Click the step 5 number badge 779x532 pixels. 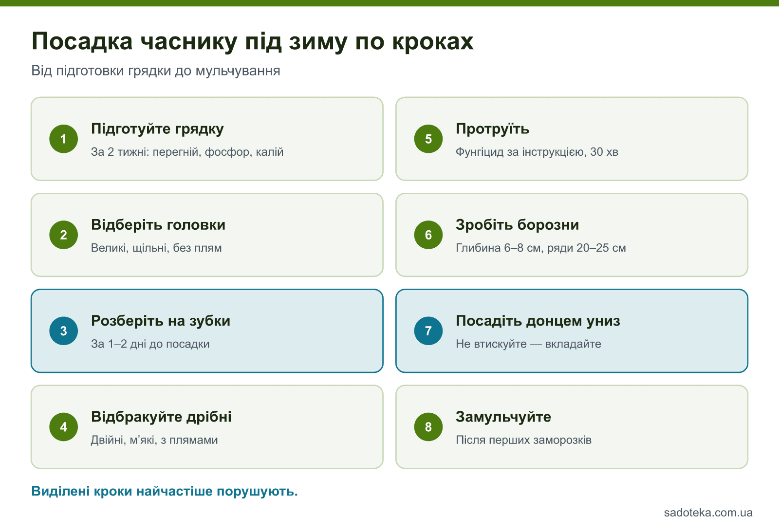click(428, 139)
